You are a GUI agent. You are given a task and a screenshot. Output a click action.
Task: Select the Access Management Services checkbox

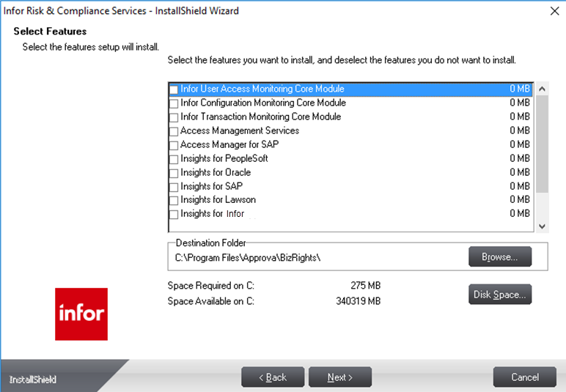coord(174,131)
